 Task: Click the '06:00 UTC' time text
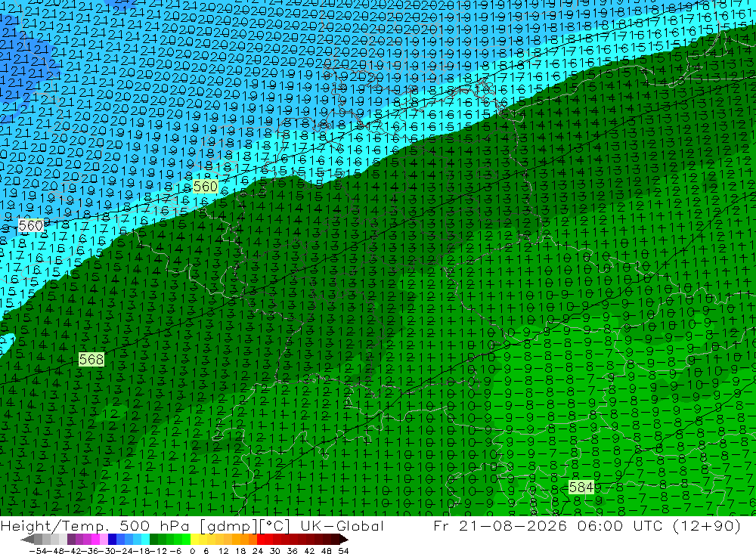pos(620,525)
